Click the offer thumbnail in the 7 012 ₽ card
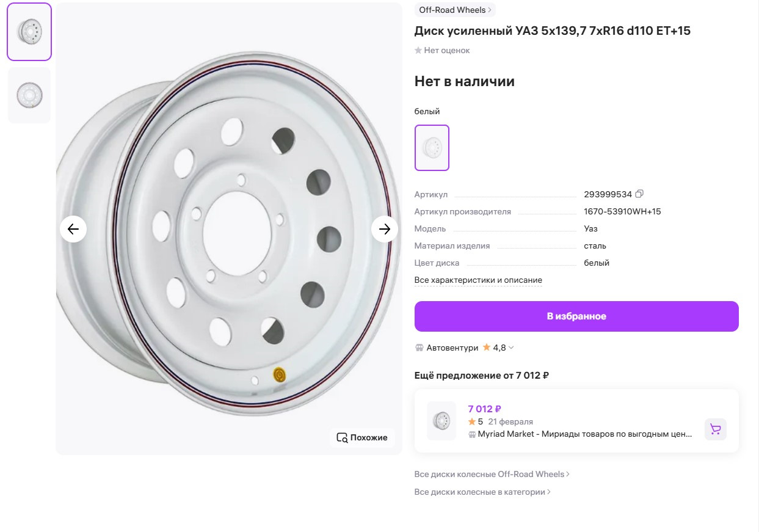Screen dimensions: 759x532 click(441, 421)
